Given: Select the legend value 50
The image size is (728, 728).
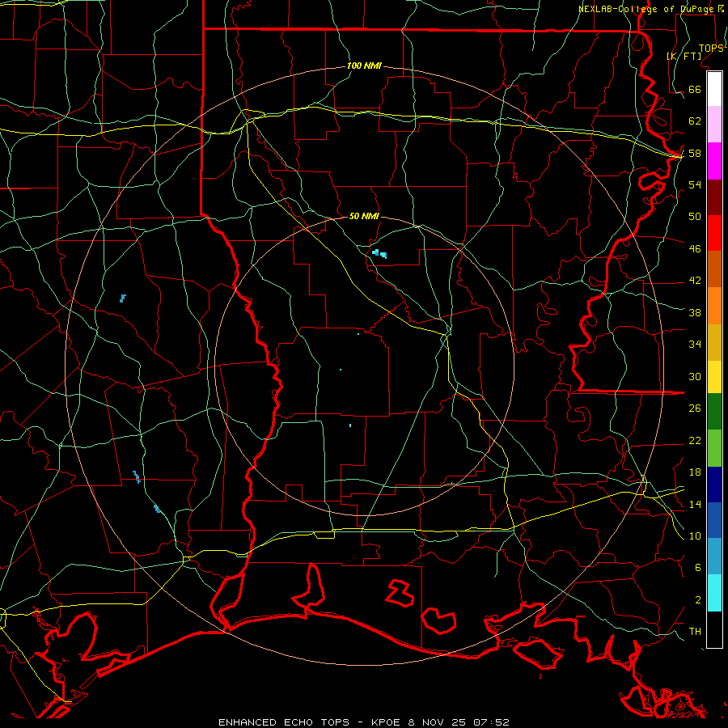Looking at the screenshot, I should click(x=695, y=216).
